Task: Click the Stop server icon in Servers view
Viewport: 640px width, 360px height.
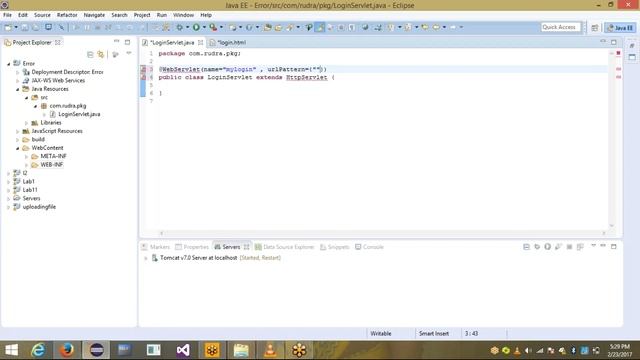Action: (x=569, y=247)
